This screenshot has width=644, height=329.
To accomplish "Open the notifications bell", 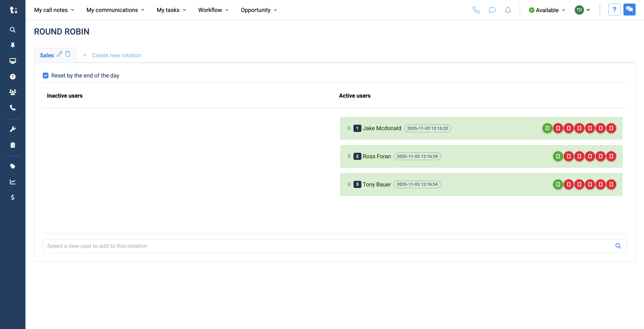I will 508,10.
